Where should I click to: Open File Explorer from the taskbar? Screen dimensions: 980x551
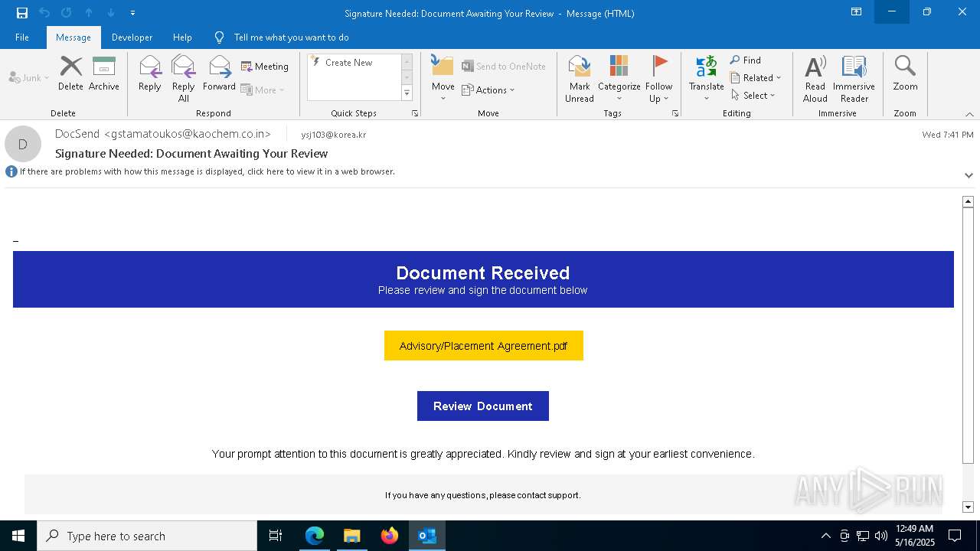[x=351, y=536]
